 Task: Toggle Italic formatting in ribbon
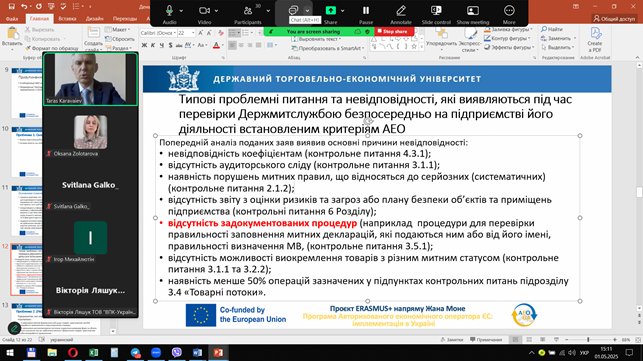pyautogui.click(x=153, y=46)
